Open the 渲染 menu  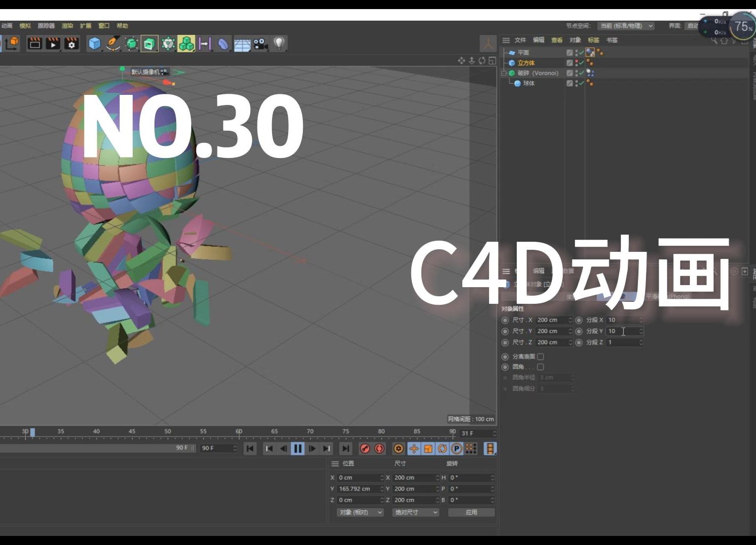click(x=67, y=26)
